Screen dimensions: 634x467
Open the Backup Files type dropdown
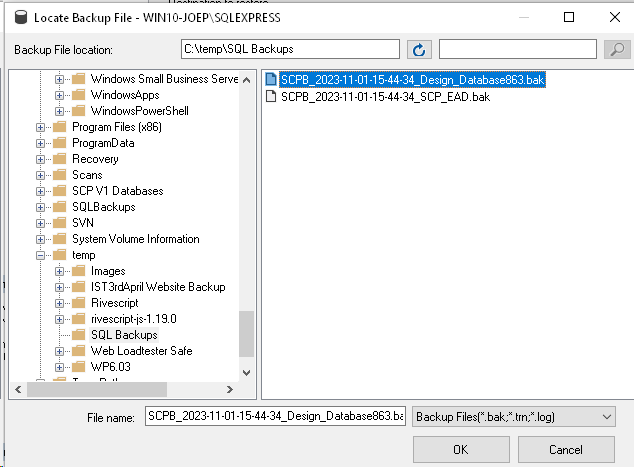pyautogui.click(x=514, y=416)
